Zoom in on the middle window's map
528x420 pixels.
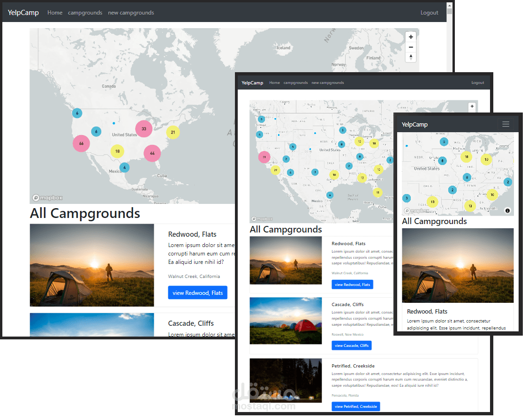[472, 106]
